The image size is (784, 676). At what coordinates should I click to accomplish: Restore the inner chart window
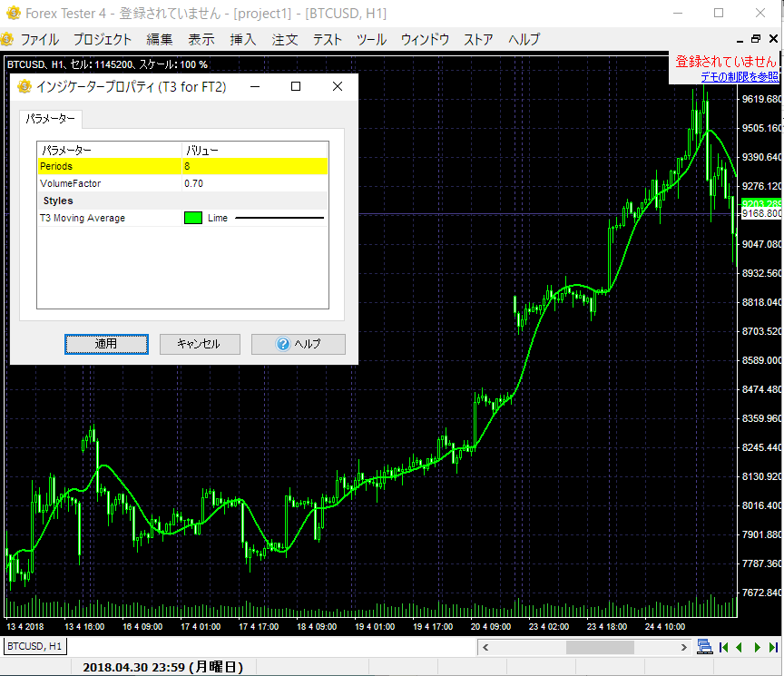click(756, 39)
